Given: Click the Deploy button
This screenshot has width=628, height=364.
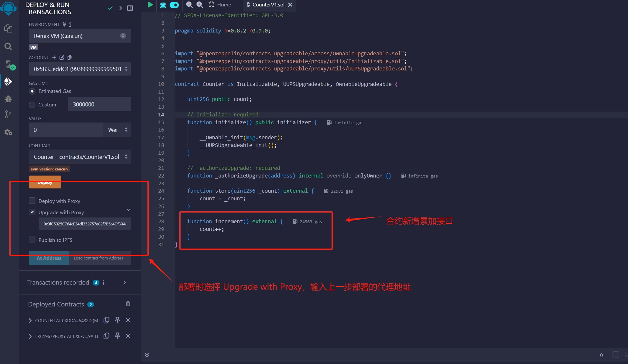Looking at the screenshot, I should [45, 182].
